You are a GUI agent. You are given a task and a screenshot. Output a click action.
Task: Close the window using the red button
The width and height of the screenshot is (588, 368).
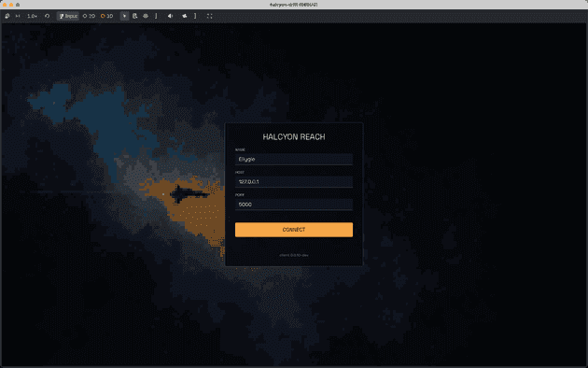(x=5, y=5)
